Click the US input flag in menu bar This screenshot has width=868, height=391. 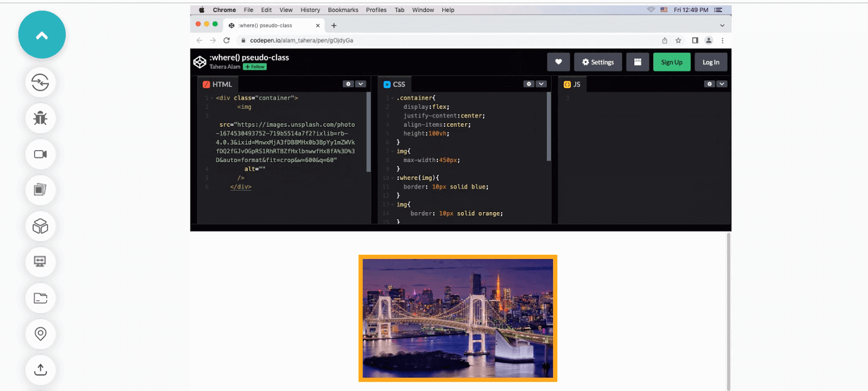[664, 10]
